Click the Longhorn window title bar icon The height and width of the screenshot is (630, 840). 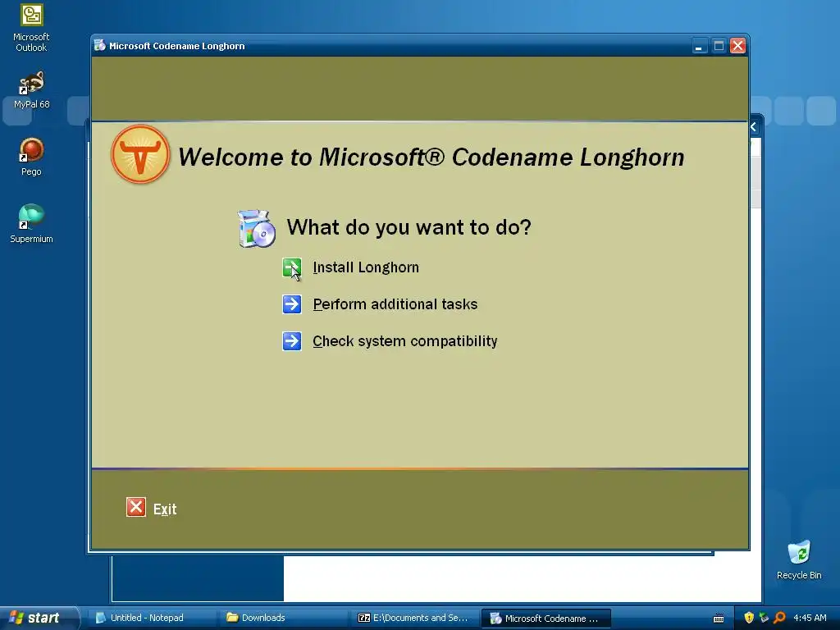(x=99, y=46)
